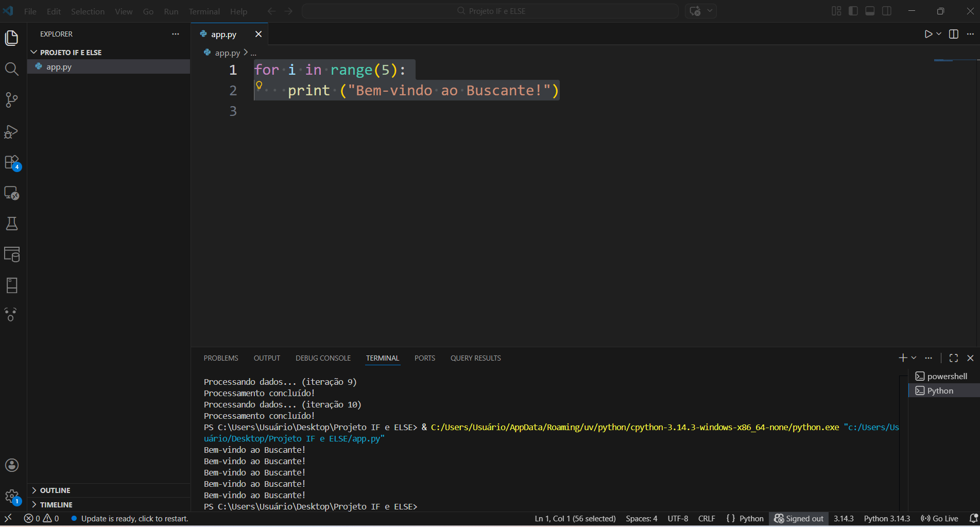980x527 pixels.
Task: Open the Extensions view
Action: [x=11, y=162]
